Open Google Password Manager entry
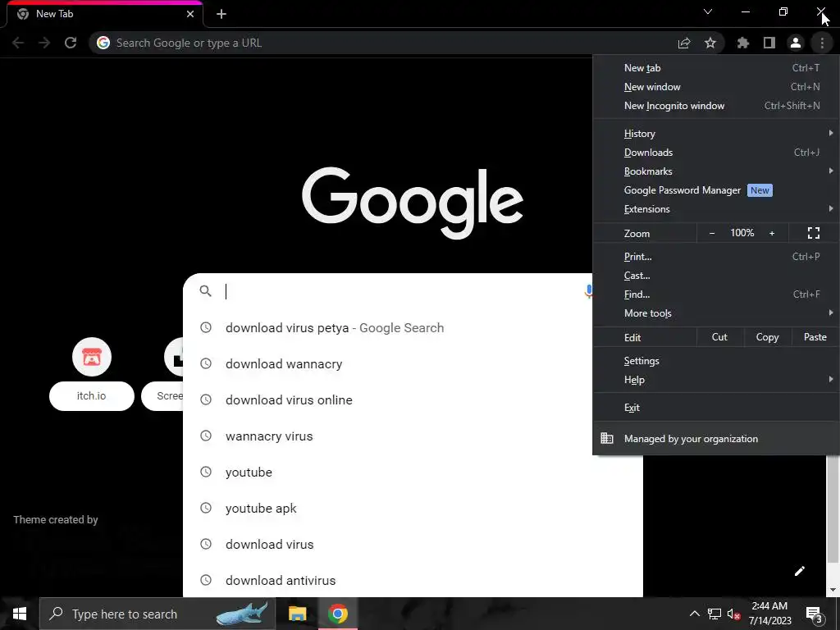This screenshot has width=840, height=630. 716,190
